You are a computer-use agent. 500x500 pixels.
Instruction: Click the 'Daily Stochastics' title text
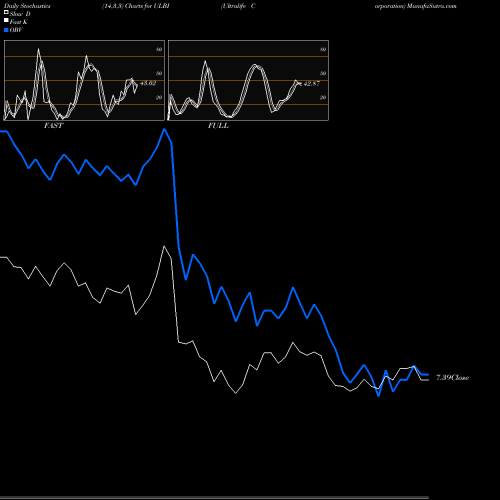pos(27,6)
